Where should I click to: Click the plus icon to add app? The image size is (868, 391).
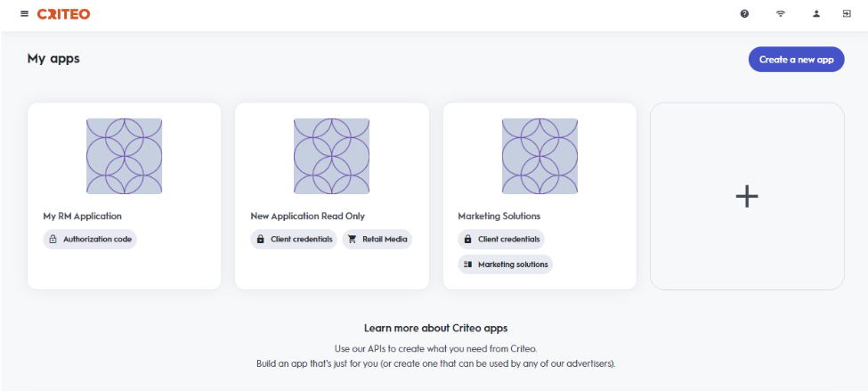point(747,197)
